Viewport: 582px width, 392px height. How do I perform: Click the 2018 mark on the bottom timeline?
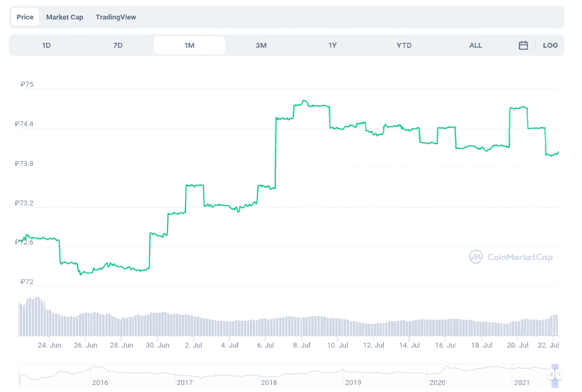point(269,383)
